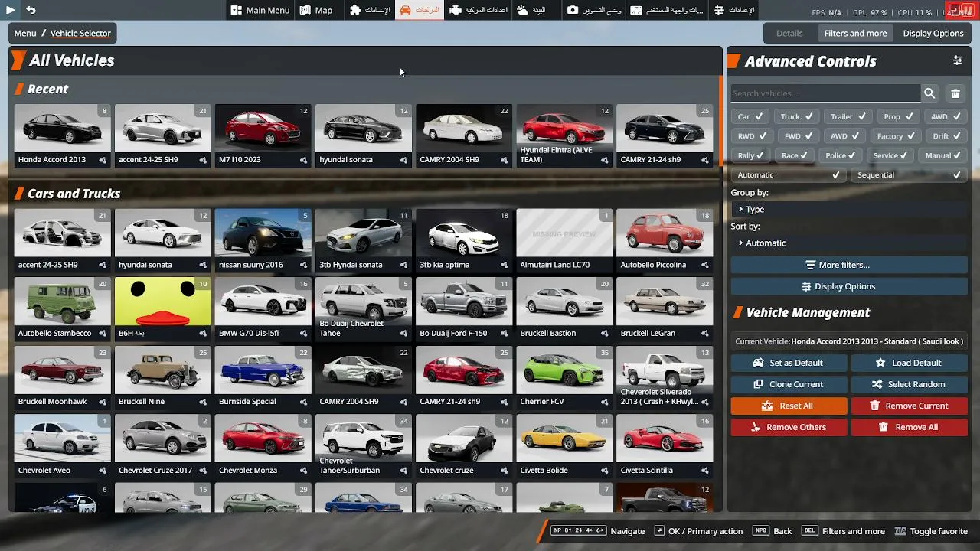
Task: Click the configurations icon on the Civetta Bolide card
Action: click(x=604, y=471)
